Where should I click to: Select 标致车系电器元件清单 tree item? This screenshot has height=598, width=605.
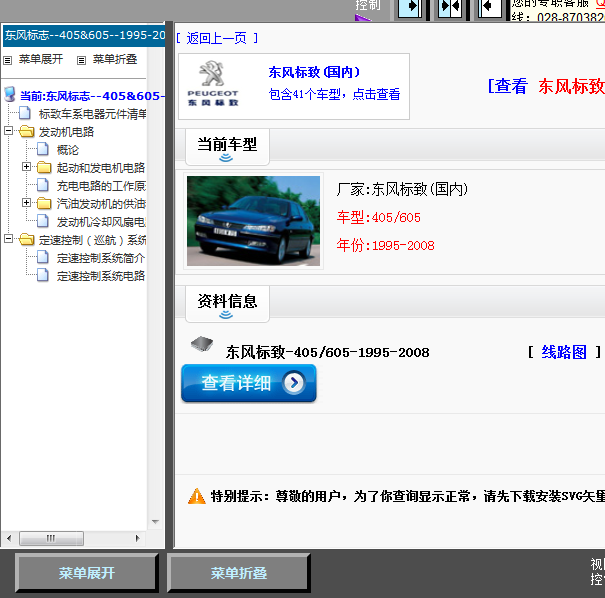(92, 113)
